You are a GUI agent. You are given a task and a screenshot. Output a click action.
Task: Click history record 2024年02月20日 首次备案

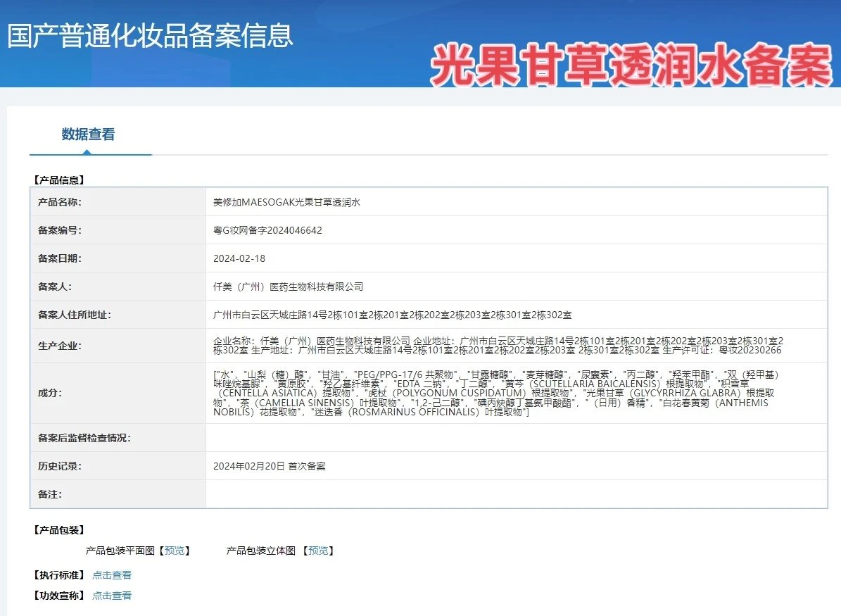tap(270, 466)
